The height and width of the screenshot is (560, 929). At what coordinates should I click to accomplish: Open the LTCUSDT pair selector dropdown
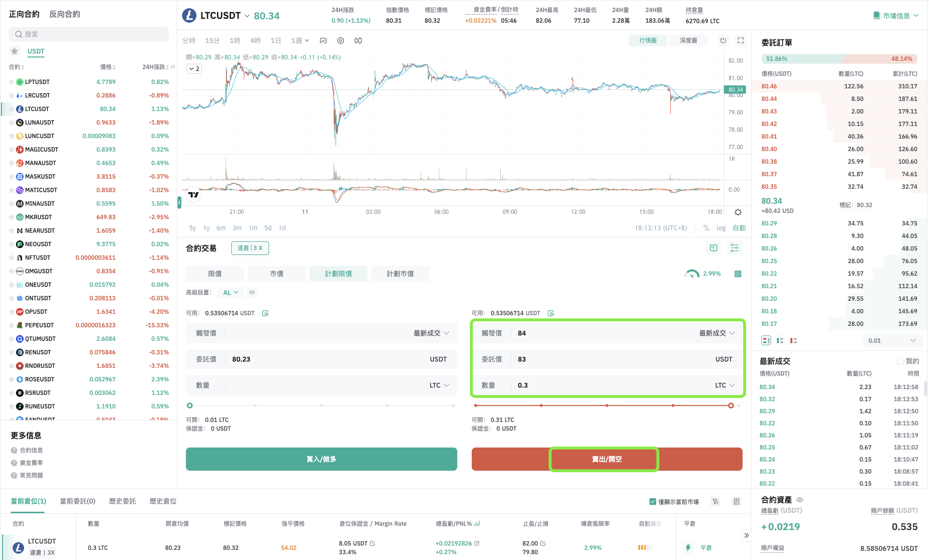(247, 16)
